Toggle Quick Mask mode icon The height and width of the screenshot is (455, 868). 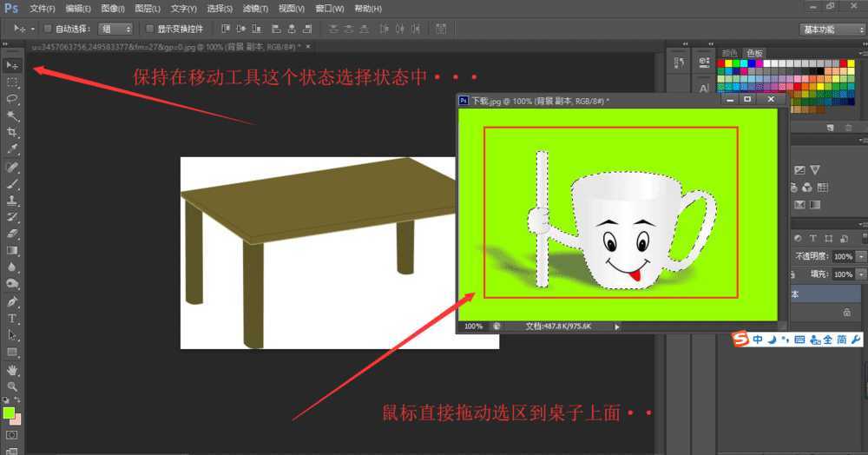tap(12, 435)
